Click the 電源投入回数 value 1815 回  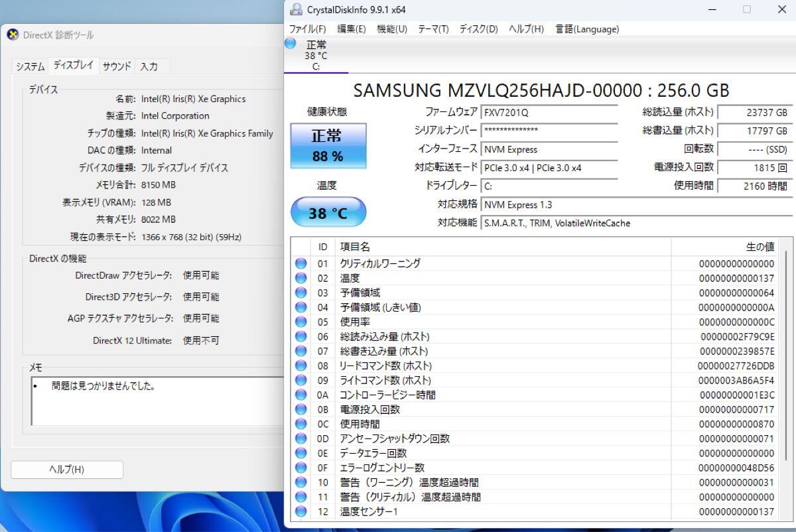coord(755,168)
